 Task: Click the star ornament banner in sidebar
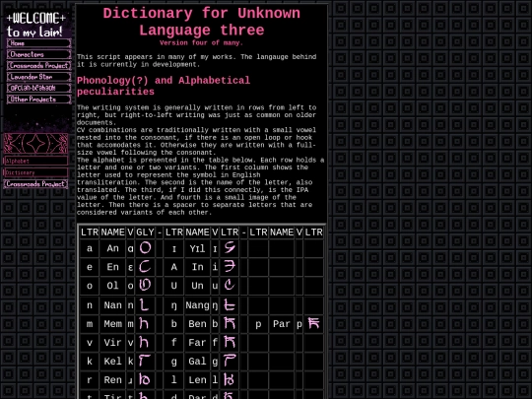pyautogui.click(x=35, y=144)
